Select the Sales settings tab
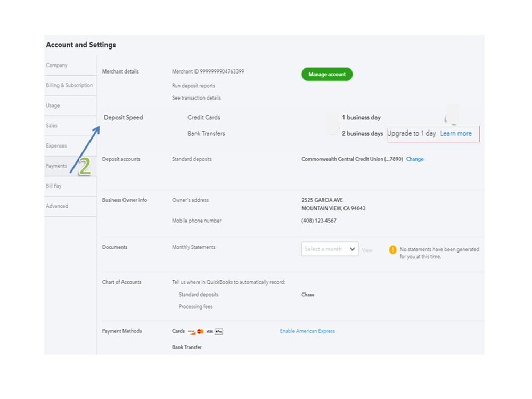The image size is (532, 399). pos(52,126)
